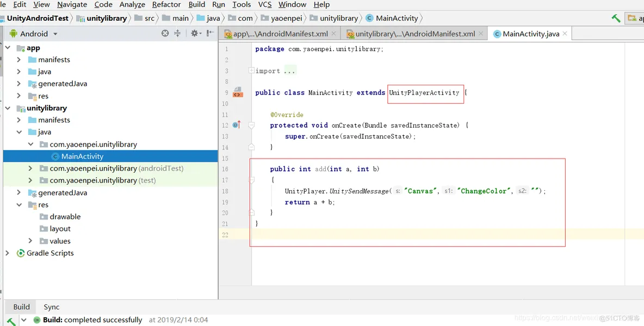Open the Refactor menu
The image size is (644, 326).
tap(166, 4)
